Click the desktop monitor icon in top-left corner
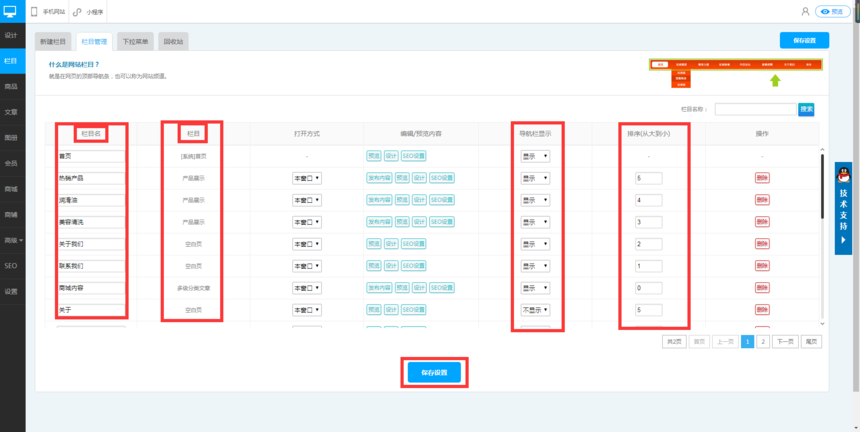 tap(11, 11)
